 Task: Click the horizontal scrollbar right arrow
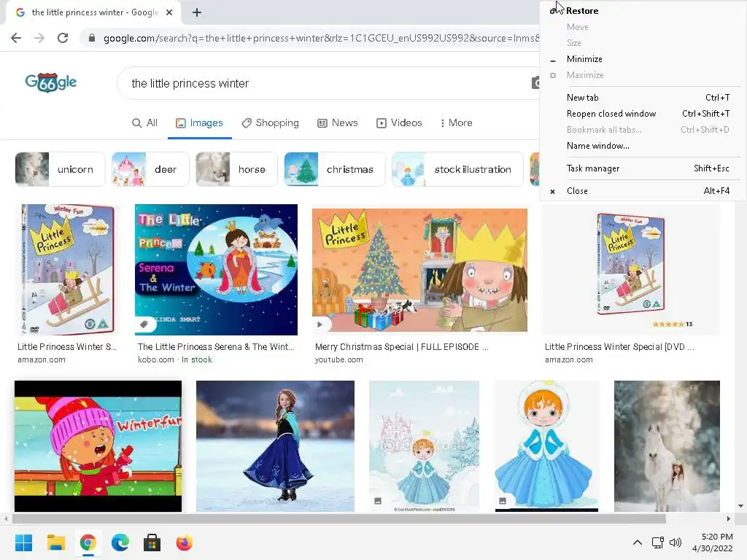point(729,518)
